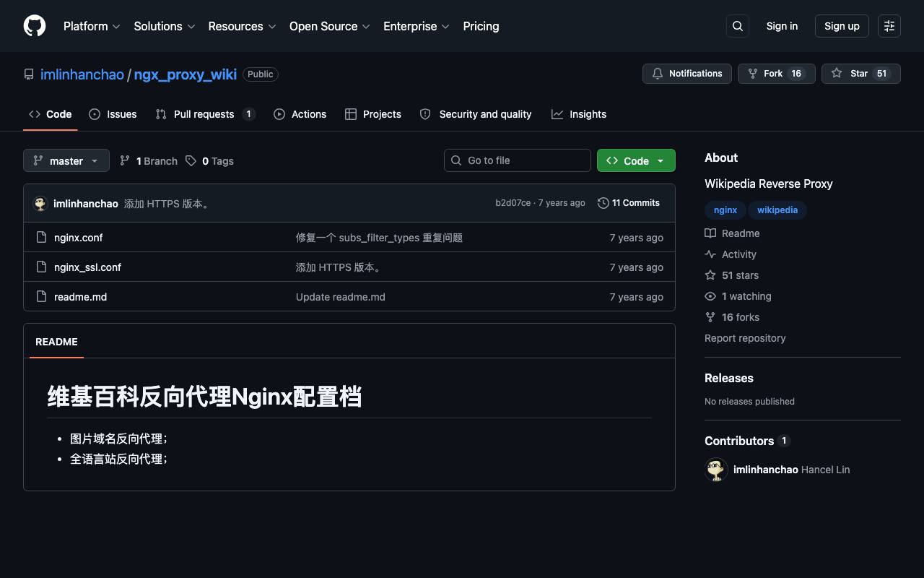
Task: Open the nginx_ssl.conf file
Action: coord(87,267)
